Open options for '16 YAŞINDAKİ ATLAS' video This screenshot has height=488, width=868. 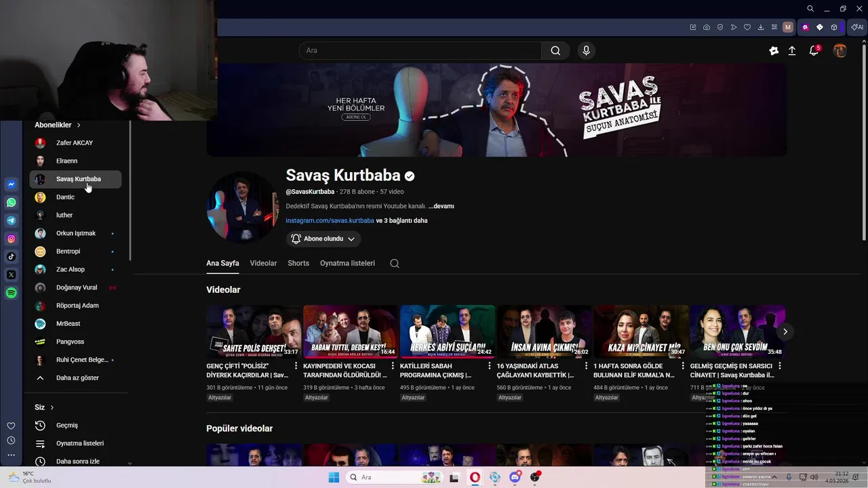click(587, 366)
